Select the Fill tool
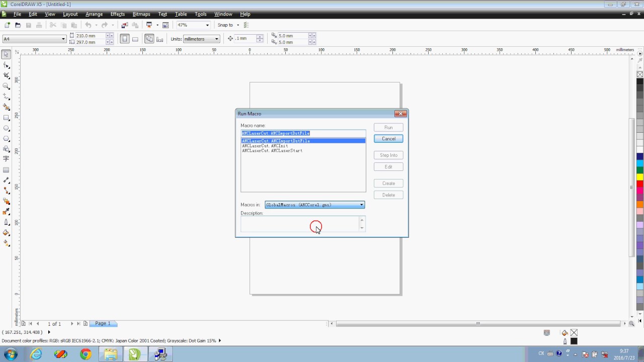Screen dimensions: 644x362 (7, 233)
